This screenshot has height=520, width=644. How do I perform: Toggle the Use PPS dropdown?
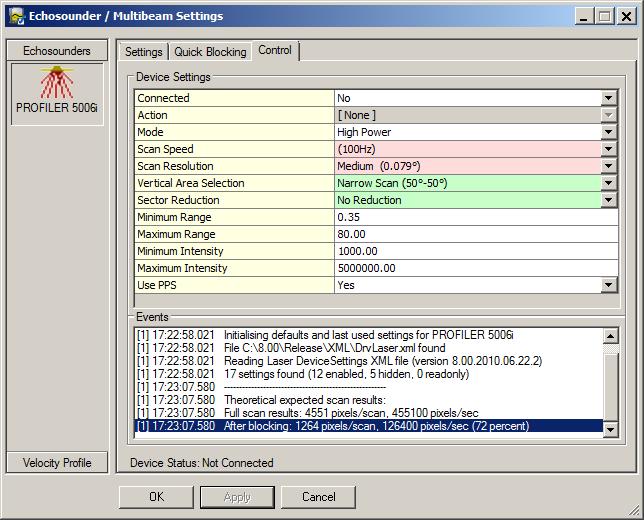coord(608,285)
